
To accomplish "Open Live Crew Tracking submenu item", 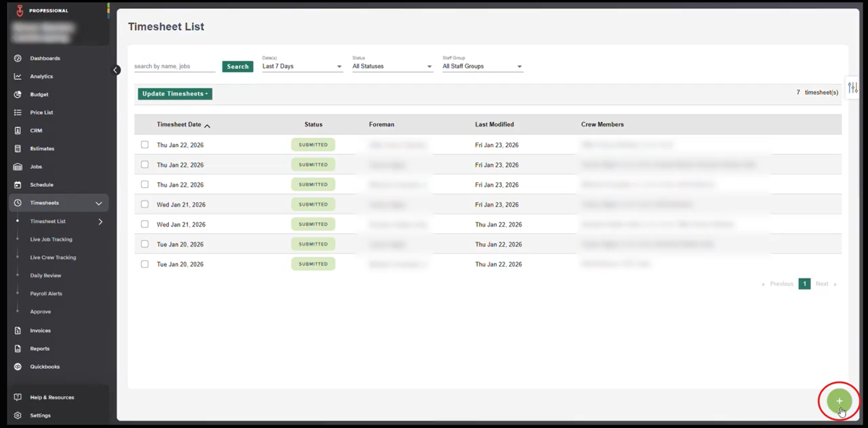I will point(53,257).
